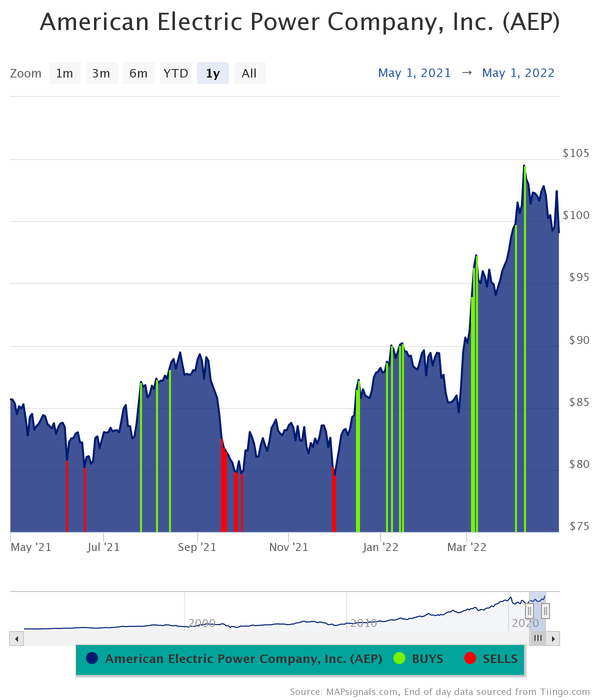The height and width of the screenshot is (700, 600).
Task: Click the 2020 label in the navigator
Action: [525, 623]
